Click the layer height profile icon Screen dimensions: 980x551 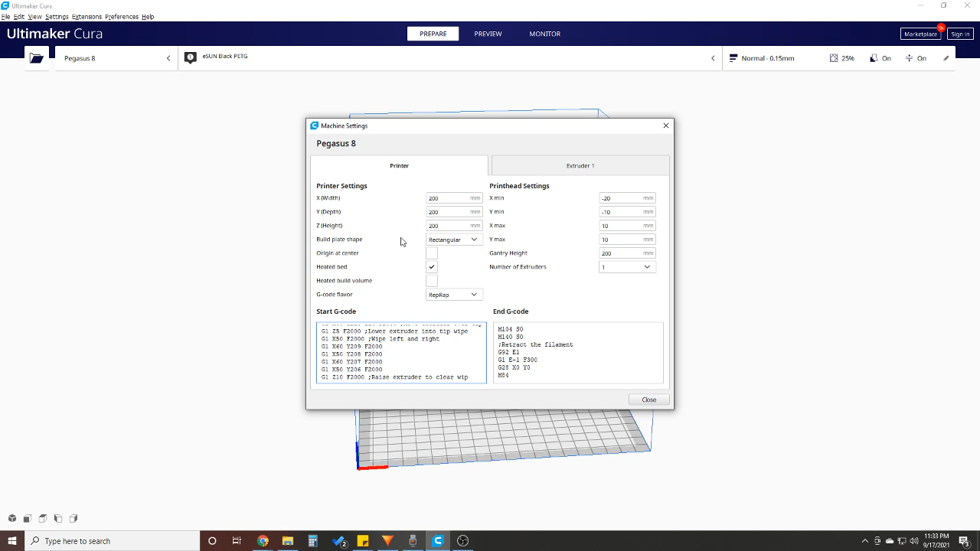pyautogui.click(x=733, y=58)
